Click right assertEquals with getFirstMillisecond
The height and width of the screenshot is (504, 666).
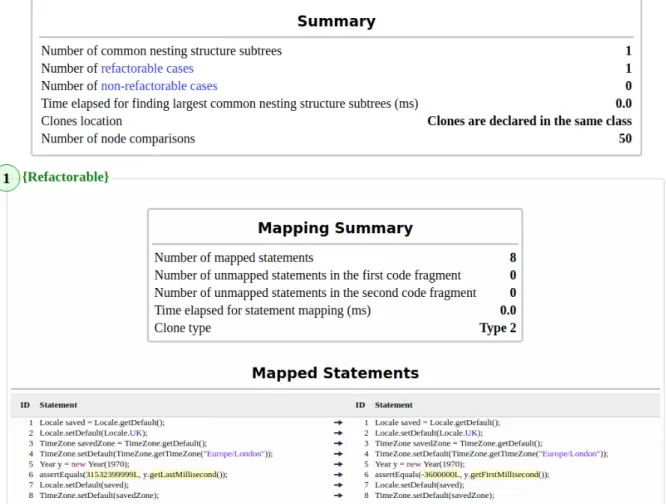(462, 475)
